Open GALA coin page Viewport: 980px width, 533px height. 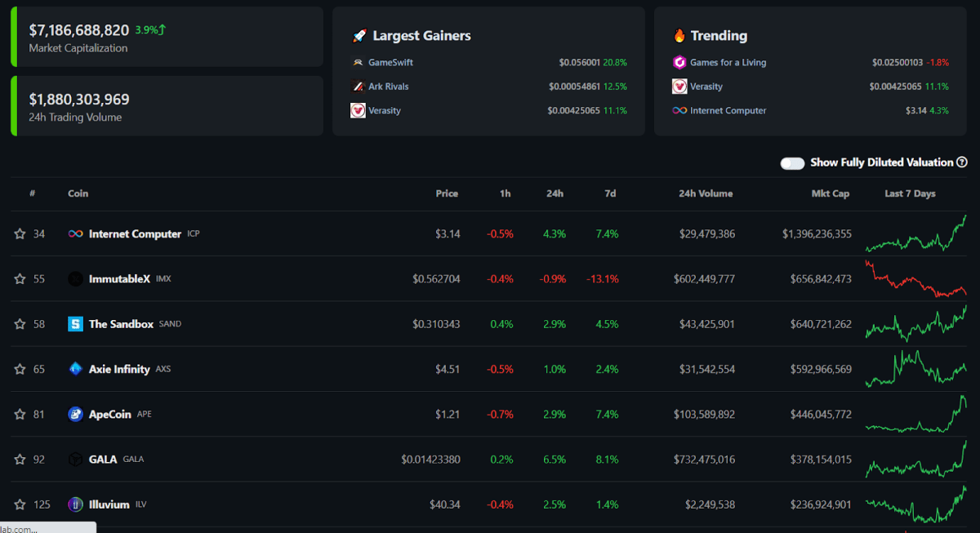click(103, 460)
